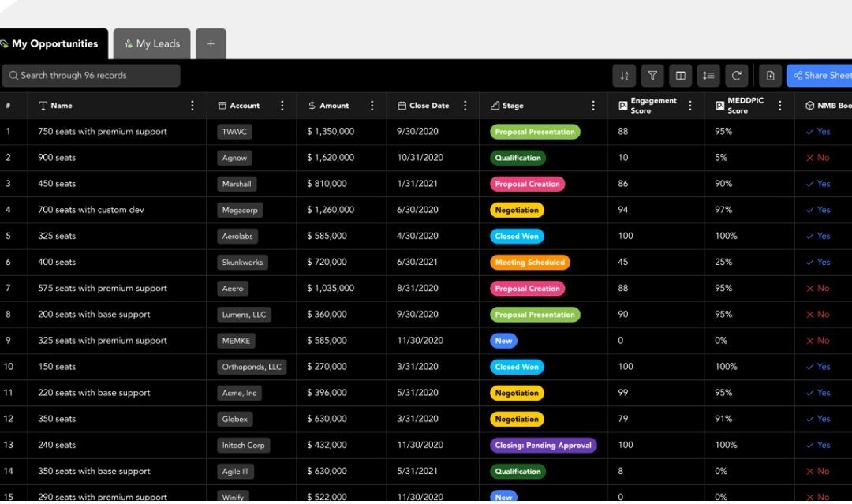Click the Initech Corp account chip
Screen dimensions: 852x504
(x=244, y=445)
